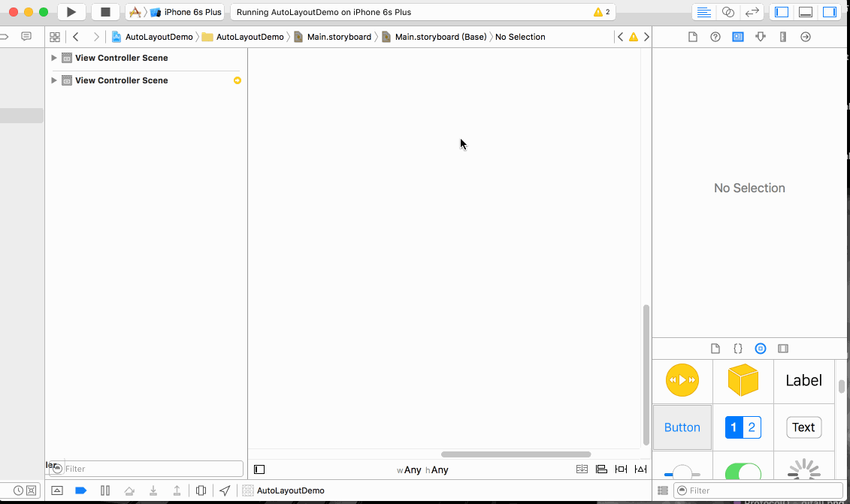Viewport: 850px width, 504px height.
Task: Open the Align constraints menu
Action: pos(601,469)
